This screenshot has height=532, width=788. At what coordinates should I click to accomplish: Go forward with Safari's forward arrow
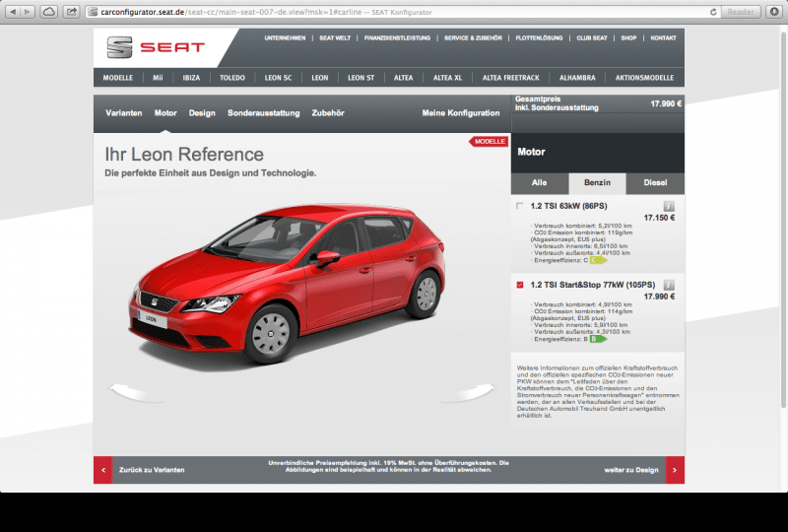click(x=28, y=12)
